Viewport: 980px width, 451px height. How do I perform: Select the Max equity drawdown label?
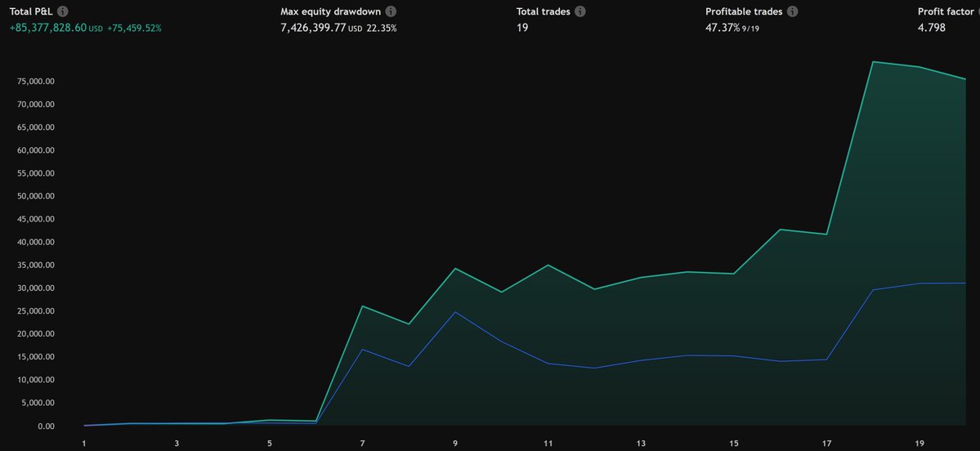tap(331, 12)
